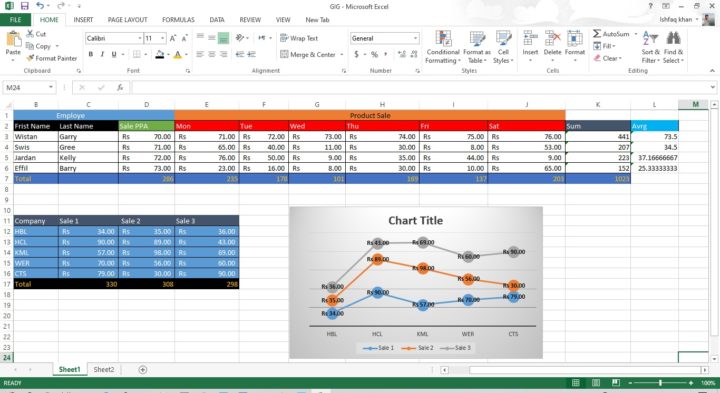Switch to Sheet2 tab
Screen dimensions: 720x393
[x=104, y=370]
